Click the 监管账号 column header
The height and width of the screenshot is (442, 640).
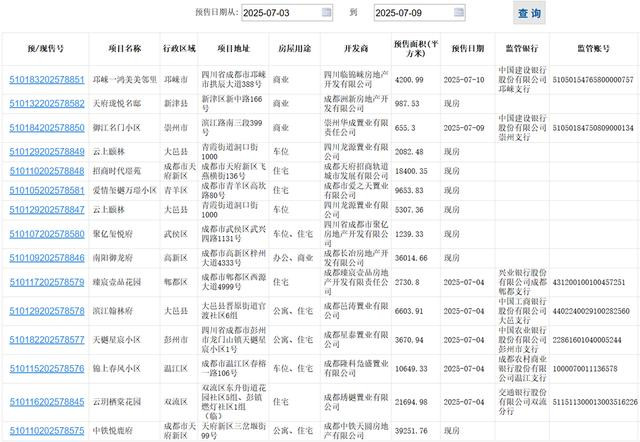pyautogui.click(x=593, y=49)
